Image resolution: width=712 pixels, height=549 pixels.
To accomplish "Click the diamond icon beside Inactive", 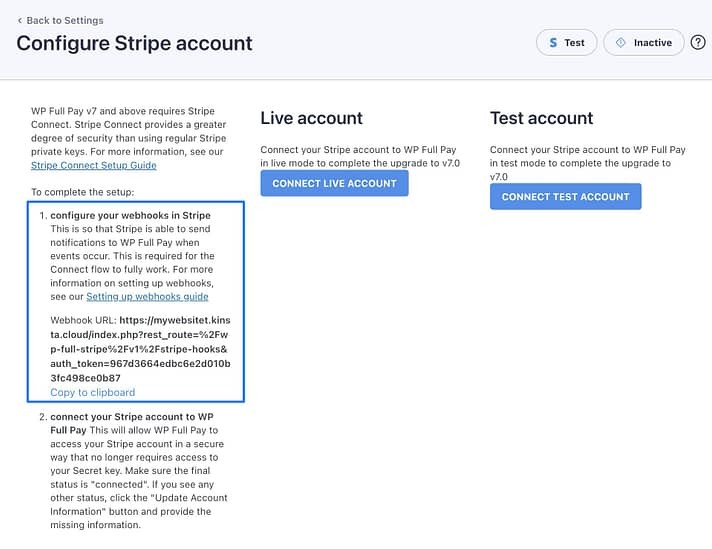I will click(x=621, y=43).
